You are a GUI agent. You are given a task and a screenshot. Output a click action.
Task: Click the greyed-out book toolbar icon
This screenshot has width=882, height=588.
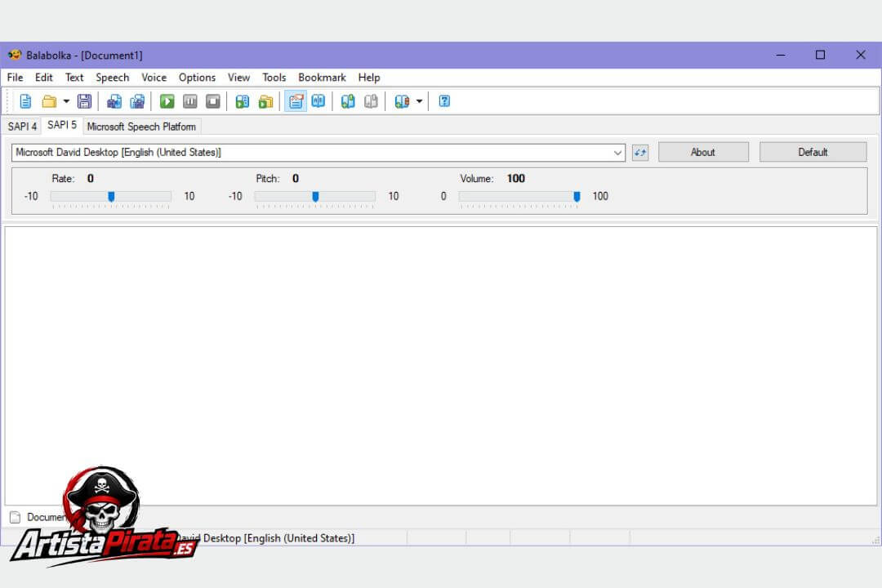pyautogui.click(x=372, y=101)
